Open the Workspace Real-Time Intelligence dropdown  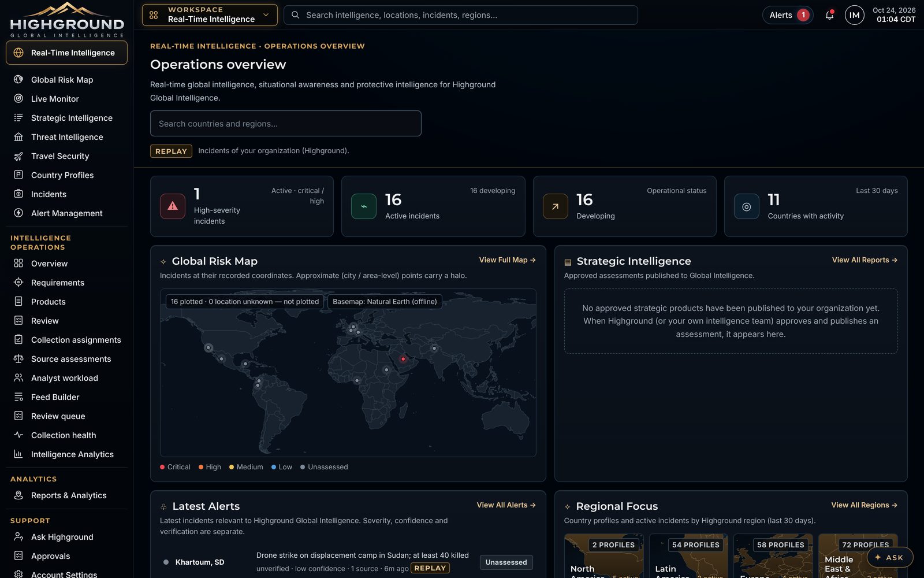pyautogui.click(x=210, y=15)
